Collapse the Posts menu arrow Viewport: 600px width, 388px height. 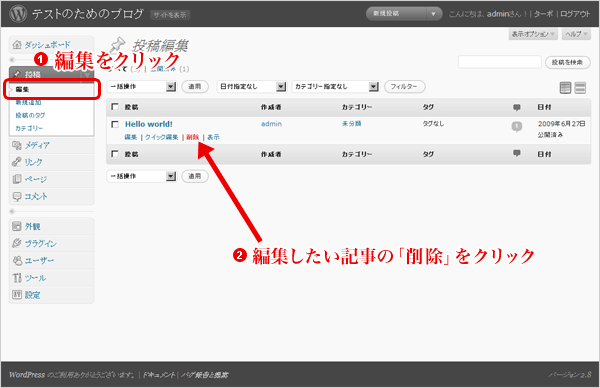[x=88, y=74]
